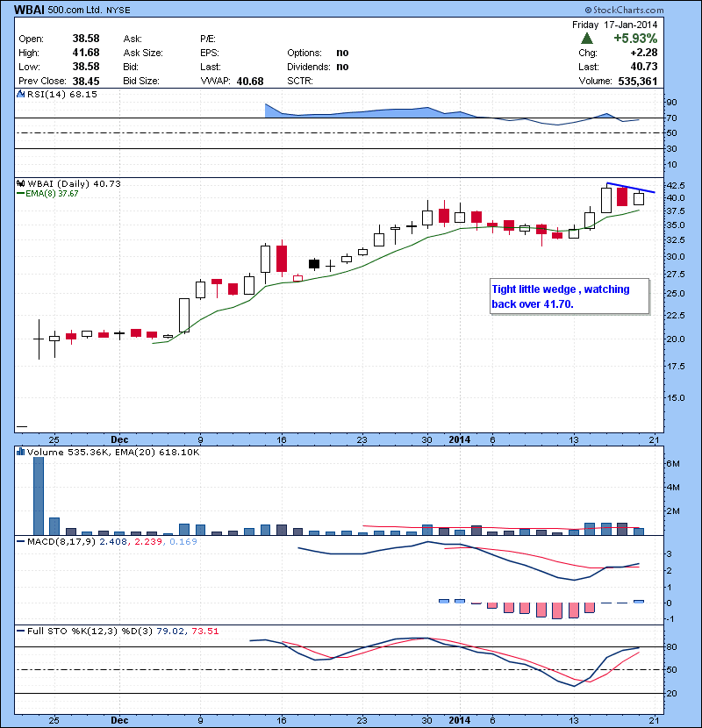This screenshot has width=702, height=728.
Task: Click the WBAI (Daily) 40.73 legend
Action: coord(74,184)
